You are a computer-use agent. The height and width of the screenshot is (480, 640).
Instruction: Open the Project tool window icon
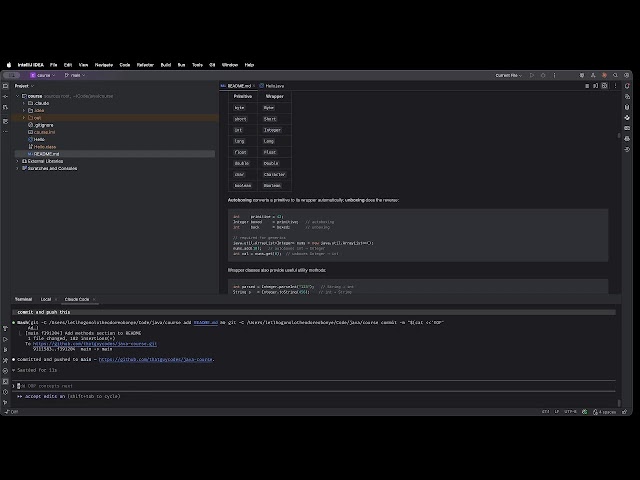coord(5,86)
